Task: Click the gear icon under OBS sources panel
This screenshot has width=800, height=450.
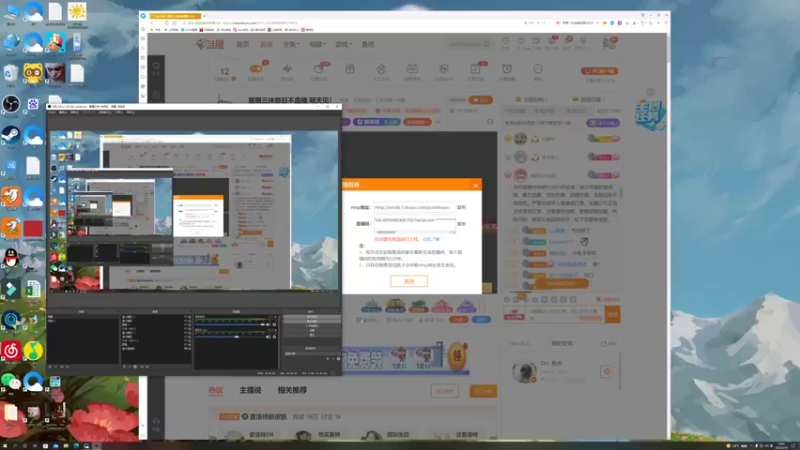Action: point(136,366)
